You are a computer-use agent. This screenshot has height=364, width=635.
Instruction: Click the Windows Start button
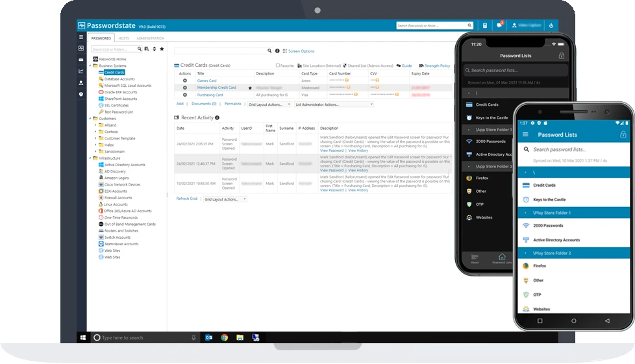[x=82, y=337]
